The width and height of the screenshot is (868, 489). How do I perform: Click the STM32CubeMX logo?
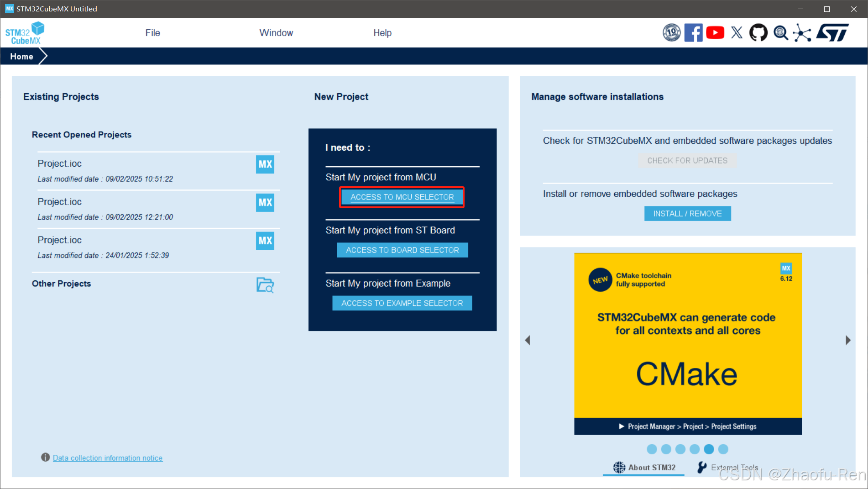(x=25, y=33)
